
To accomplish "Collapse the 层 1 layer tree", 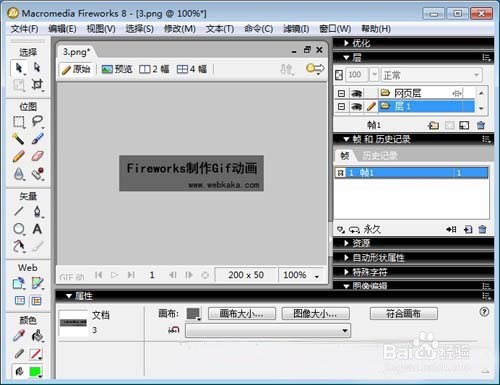I will pos(341,107).
